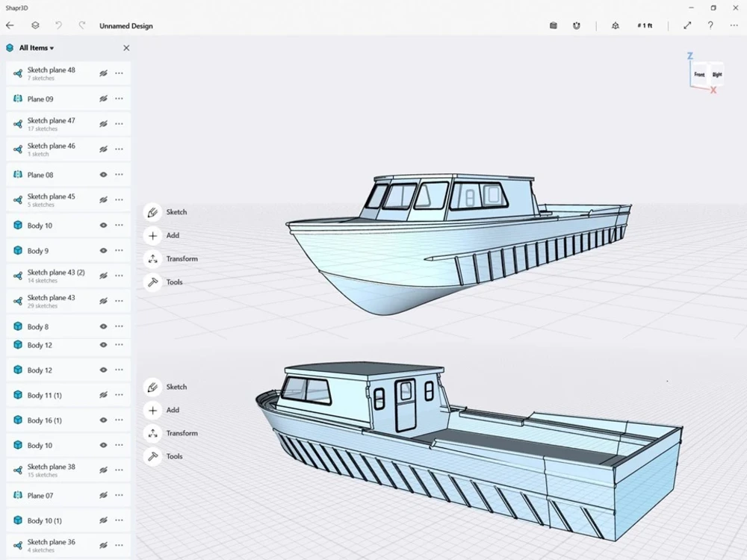This screenshot has width=747, height=560.
Task: Enter fullscreen with the expand arrows icon
Action: (x=687, y=25)
